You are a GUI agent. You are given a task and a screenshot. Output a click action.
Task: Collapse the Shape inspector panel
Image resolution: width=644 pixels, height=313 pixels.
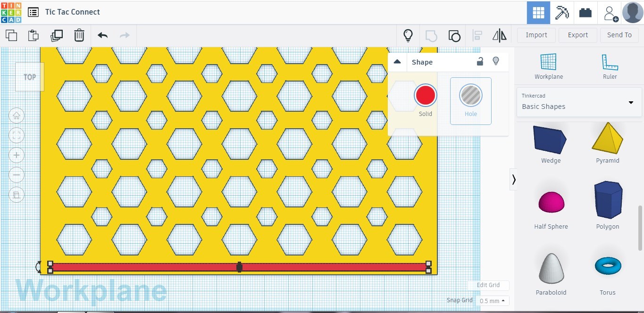(x=397, y=62)
